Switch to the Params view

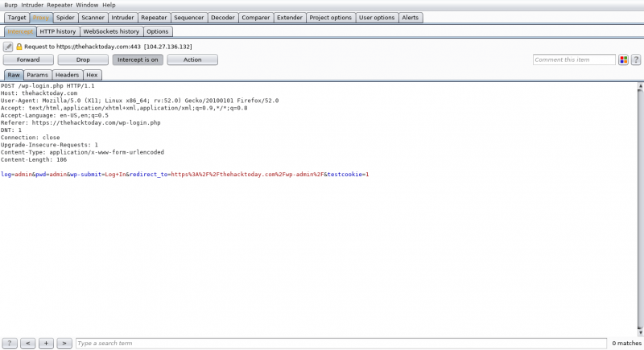tap(37, 75)
